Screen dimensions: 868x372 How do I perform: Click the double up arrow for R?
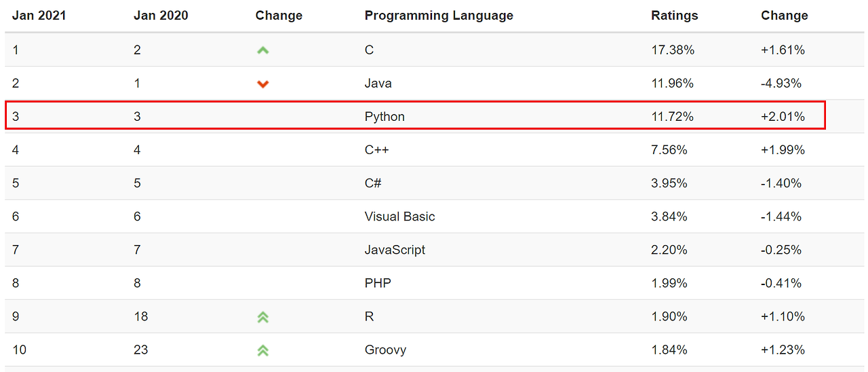(x=263, y=317)
